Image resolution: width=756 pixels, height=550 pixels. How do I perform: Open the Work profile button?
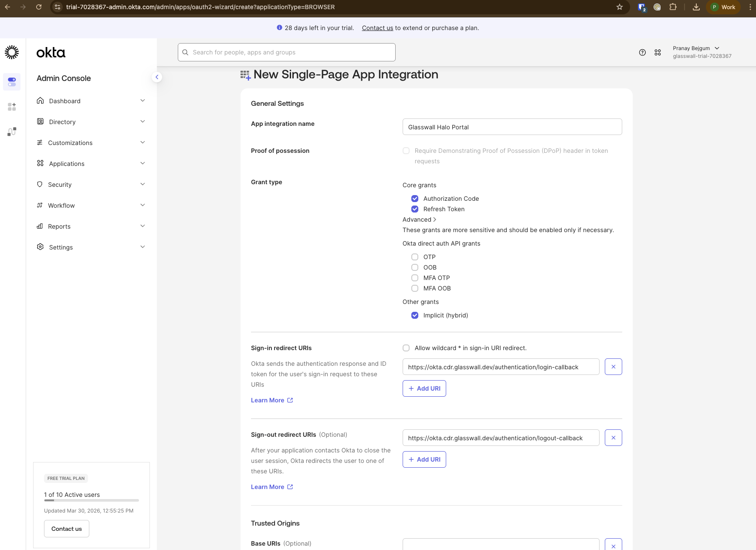tap(723, 7)
